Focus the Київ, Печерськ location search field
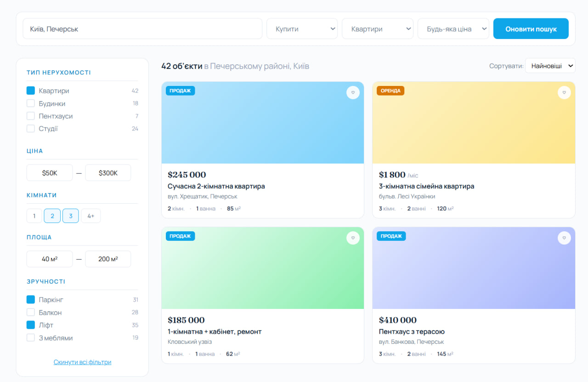This screenshot has height=382, width=588. [x=142, y=29]
